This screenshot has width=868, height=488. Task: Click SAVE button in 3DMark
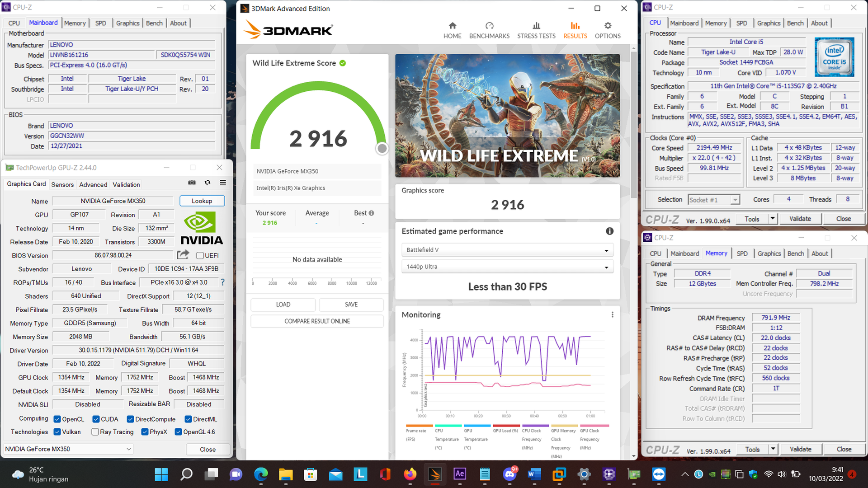pos(351,305)
